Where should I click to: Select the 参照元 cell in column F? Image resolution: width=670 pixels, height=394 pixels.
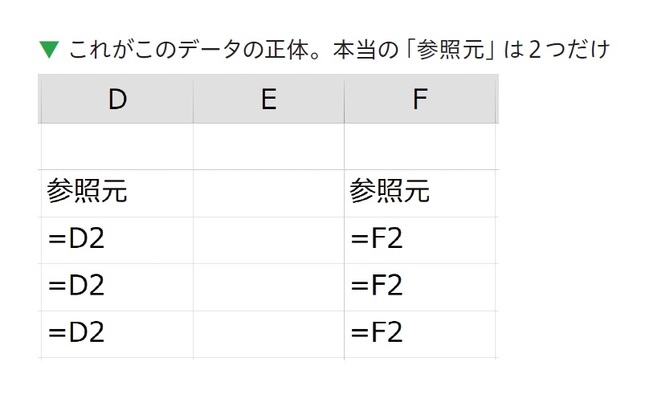pyautogui.click(x=421, y=193)
